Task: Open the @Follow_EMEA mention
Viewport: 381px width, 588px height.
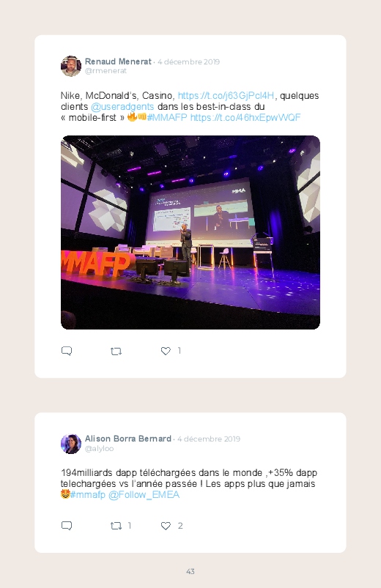Action: 144,495
